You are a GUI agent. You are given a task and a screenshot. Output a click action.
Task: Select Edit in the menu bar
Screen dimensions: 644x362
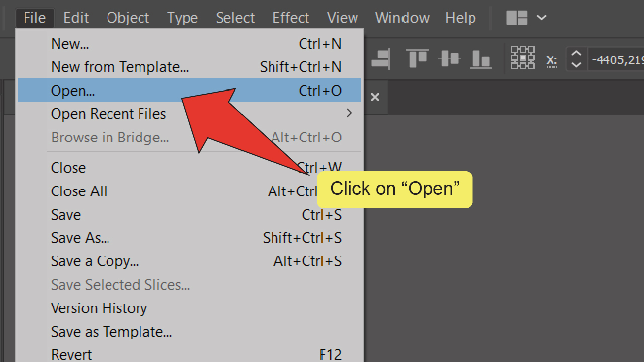[x=76, y=17]
